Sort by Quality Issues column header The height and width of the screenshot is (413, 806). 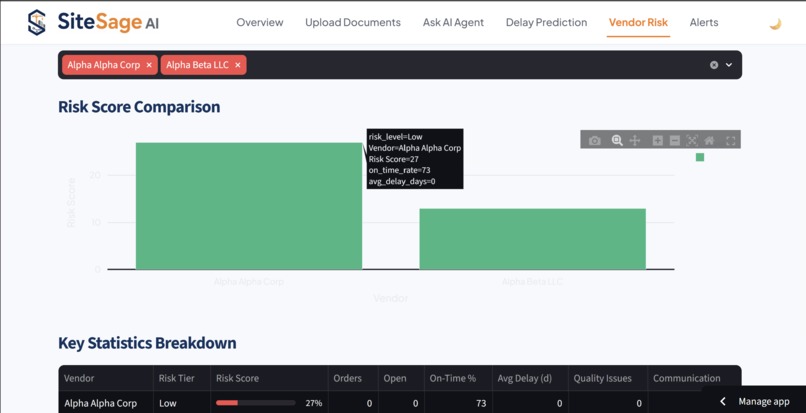coord(608,378)
